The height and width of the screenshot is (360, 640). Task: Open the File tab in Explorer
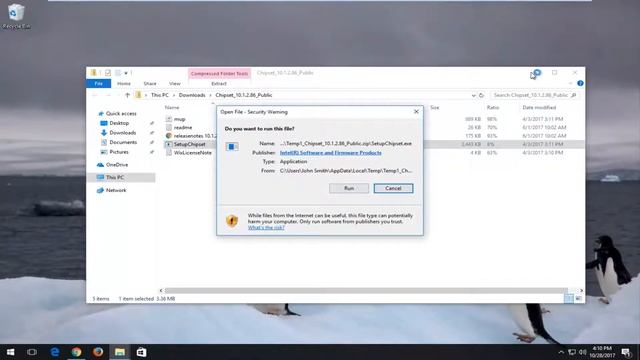point(98,83)
